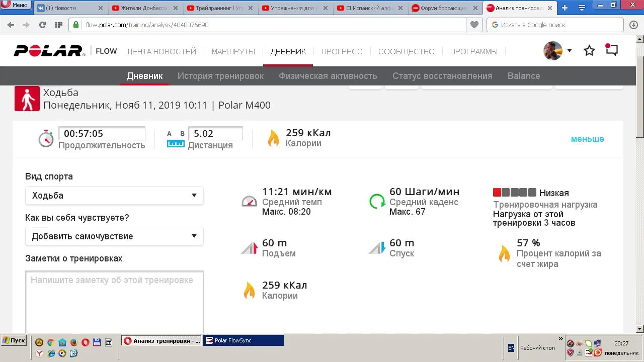Image resolution: width=644 pixels, height=362 pixels.
Task: Expand the profile avatar menu arrow
Action: pyautogui.click(x=570, y=50)
